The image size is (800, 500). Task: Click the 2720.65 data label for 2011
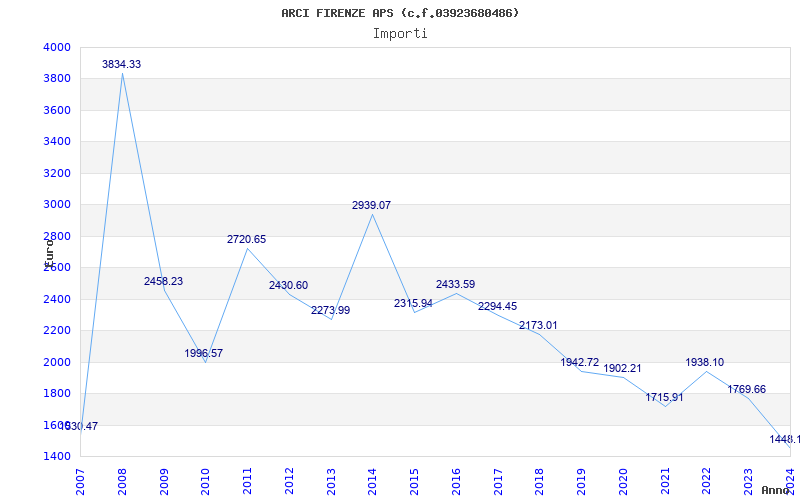pos(246,239)
